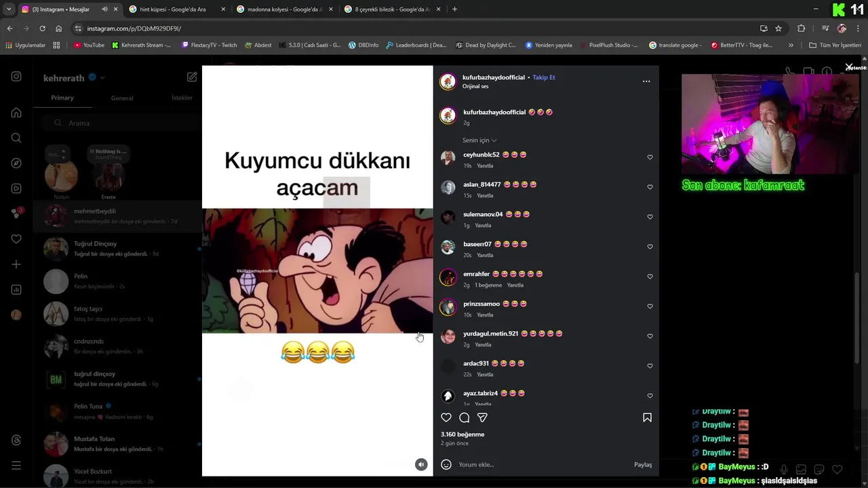Open the dashboard chart icon in sidebar

16,289
